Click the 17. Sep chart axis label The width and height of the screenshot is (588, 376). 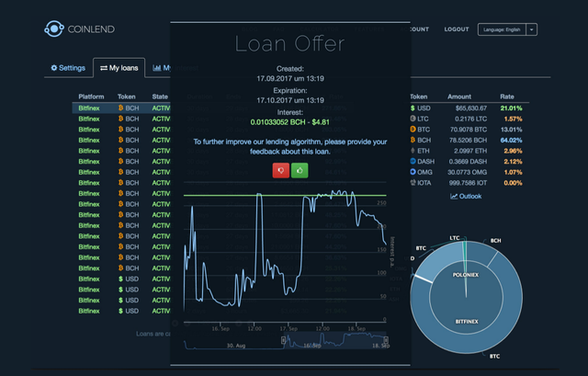pos(288,329)
